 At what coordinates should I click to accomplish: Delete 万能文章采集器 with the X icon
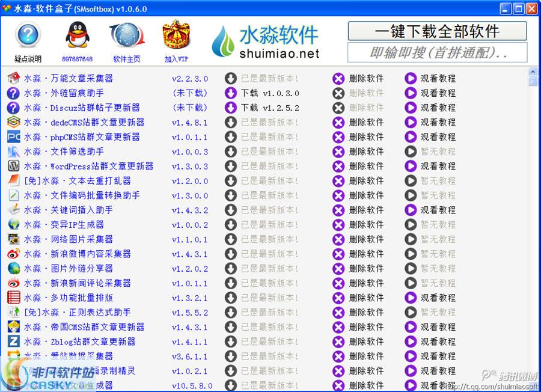point(338,79)
